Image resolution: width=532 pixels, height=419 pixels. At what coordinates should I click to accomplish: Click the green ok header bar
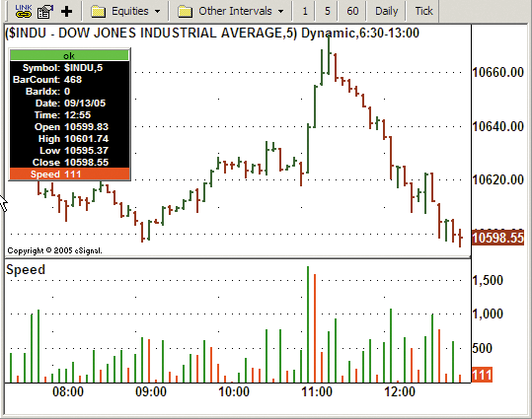tap(69, 55)
